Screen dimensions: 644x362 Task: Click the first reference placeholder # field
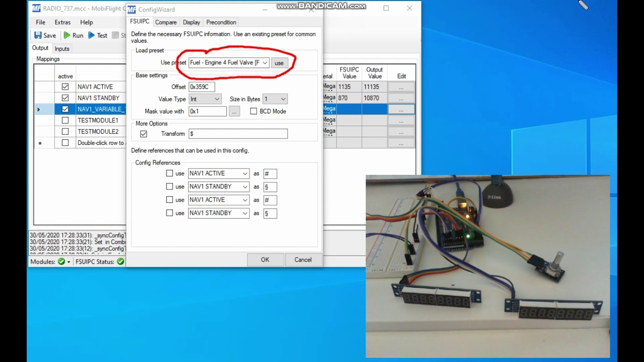[x=270, y=173]
